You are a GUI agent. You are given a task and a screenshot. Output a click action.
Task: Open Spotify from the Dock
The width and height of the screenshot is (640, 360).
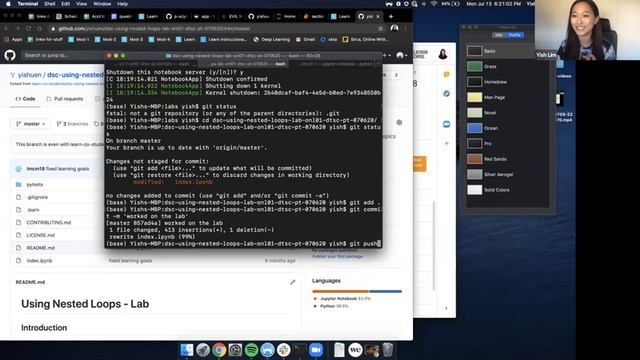251,350
